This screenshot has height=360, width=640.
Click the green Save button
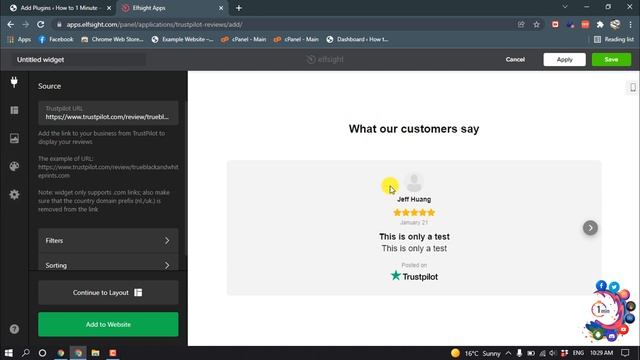pos(611,60)
